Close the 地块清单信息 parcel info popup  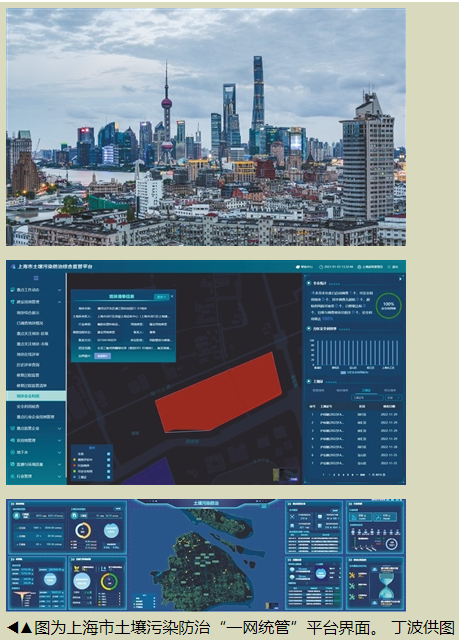tap(172, 296)
